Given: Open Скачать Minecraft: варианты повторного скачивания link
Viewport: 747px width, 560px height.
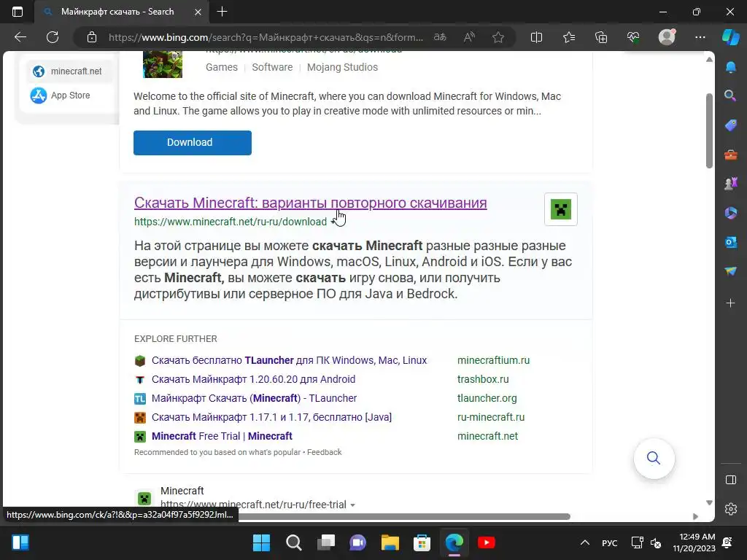Looking at the screenshot, I should (310, 203).
